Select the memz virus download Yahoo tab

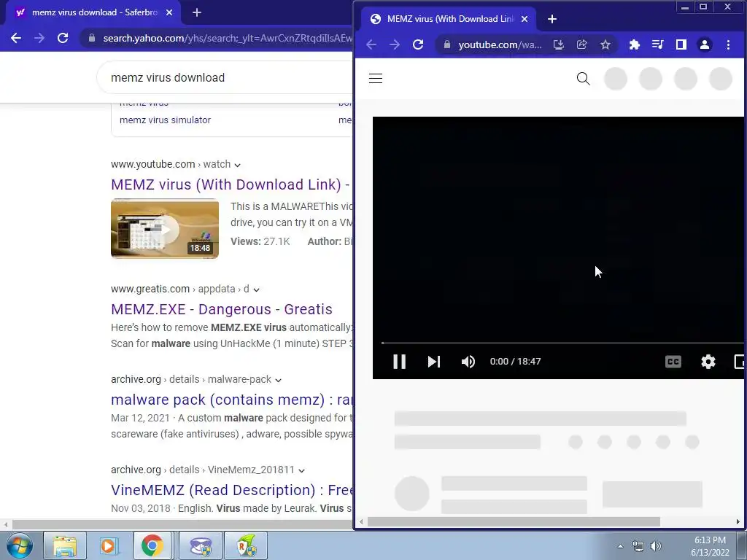[93, 12]
